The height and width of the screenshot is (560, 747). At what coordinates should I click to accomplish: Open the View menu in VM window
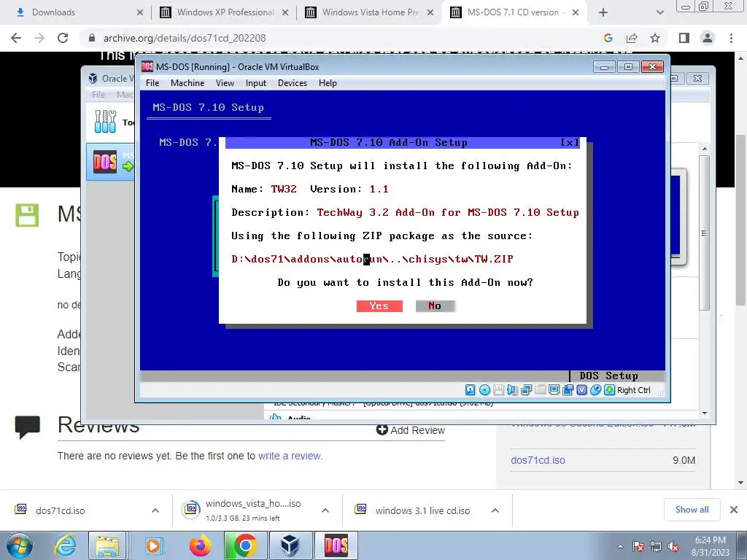point(225,83)
